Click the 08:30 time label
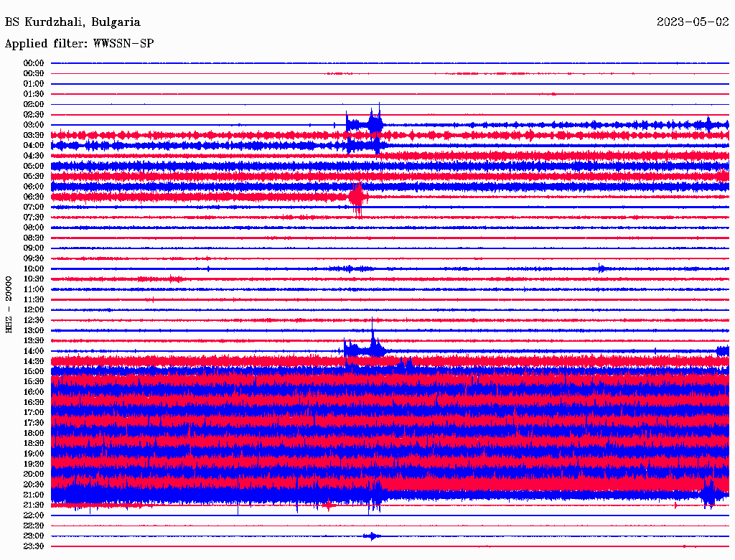The width and height of the screenshot is (735, 560). point(34,238)
